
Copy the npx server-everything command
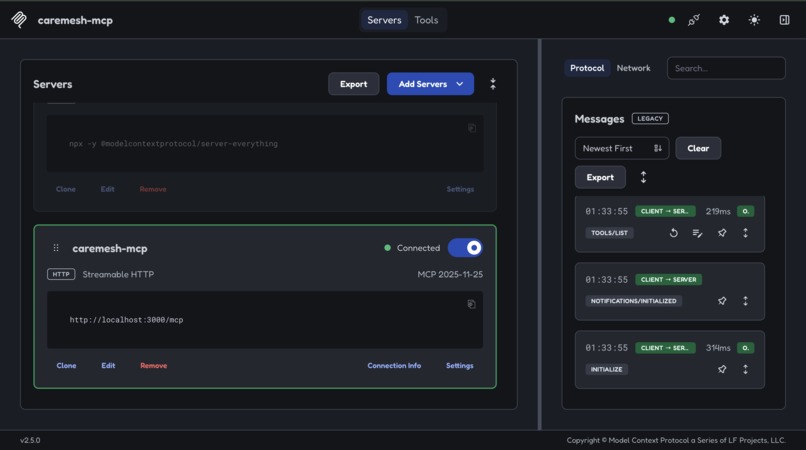(471, 128)
